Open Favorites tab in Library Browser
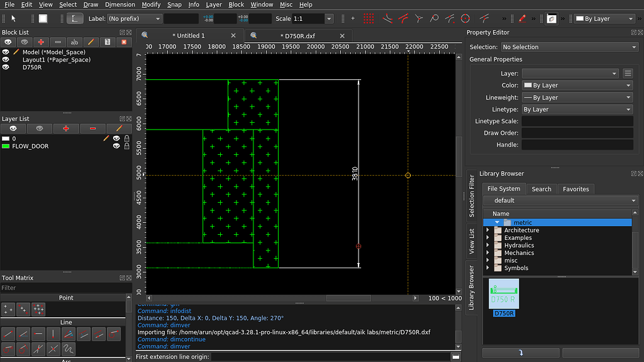 pyautogui.click(x=576, y=189)
